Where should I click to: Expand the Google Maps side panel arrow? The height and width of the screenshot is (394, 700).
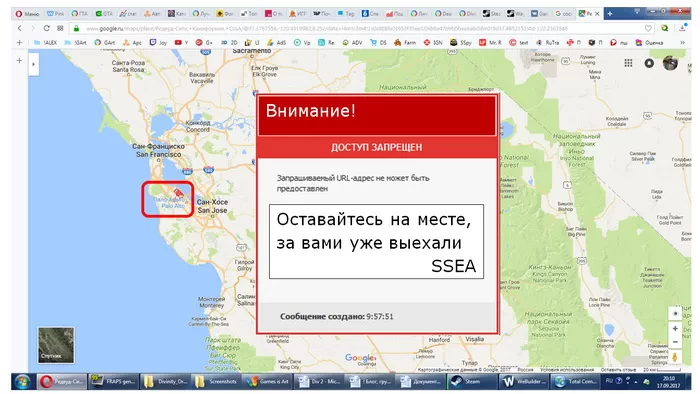pyautogui.click(x=33, y=64)
